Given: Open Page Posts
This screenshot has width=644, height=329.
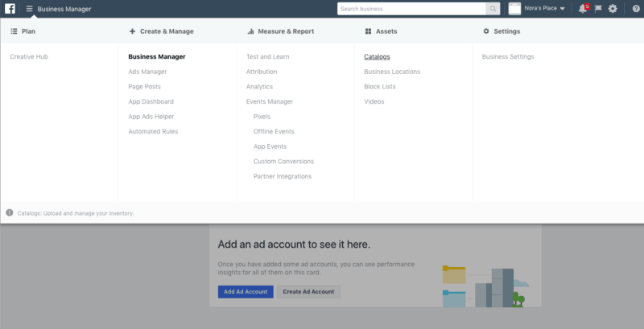Looking at the screenshot, I should (x=145, y=87).
